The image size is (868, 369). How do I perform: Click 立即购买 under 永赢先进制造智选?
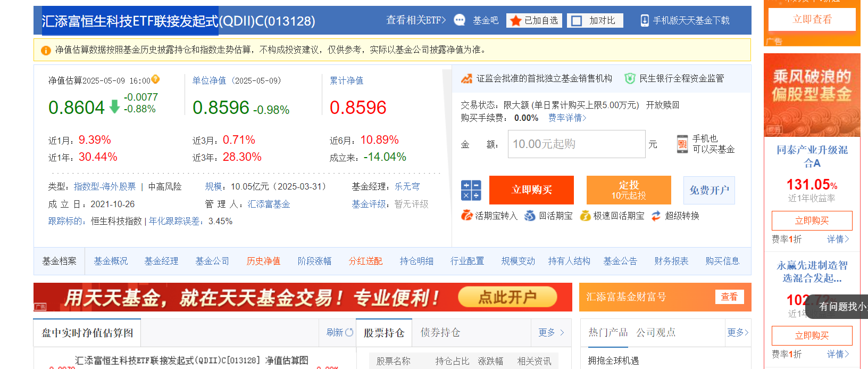point(812,335)
